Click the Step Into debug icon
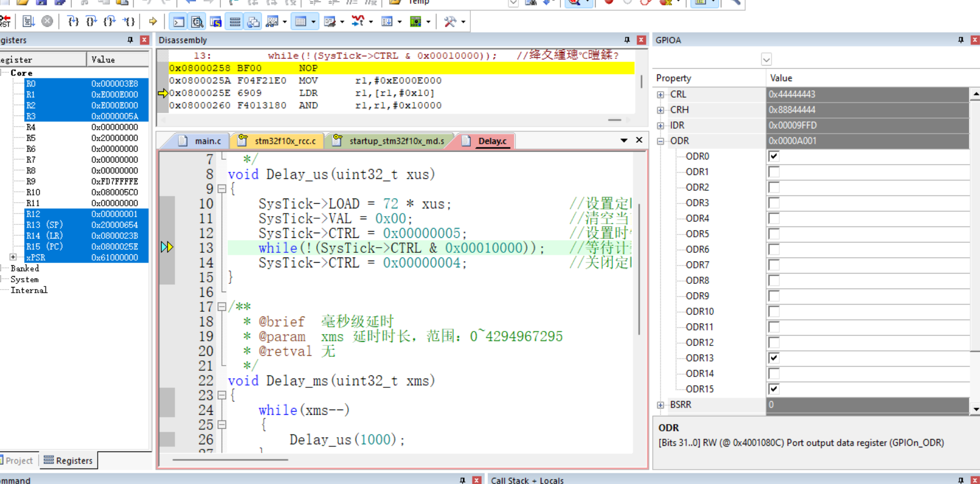Image resolution: width=980 pixels, height=484 pixels. [73, 21]
